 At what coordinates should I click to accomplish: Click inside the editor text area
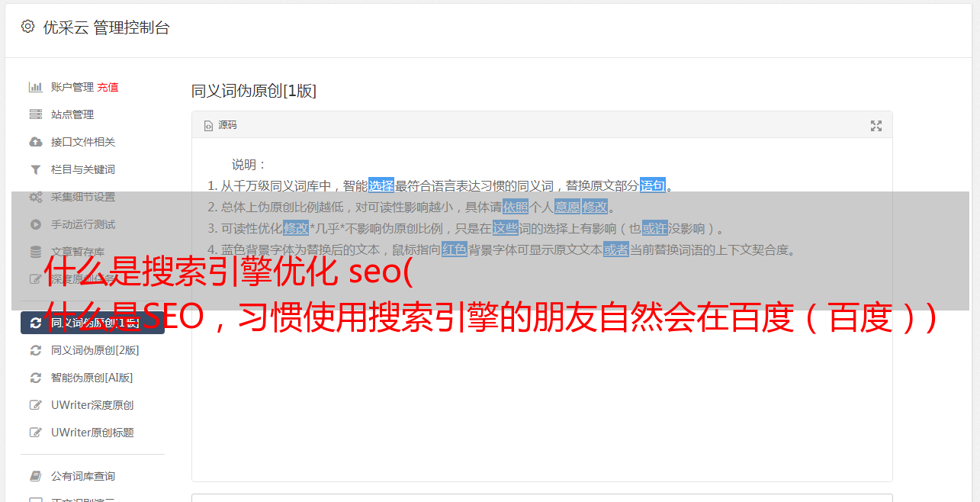coord(541,366)
